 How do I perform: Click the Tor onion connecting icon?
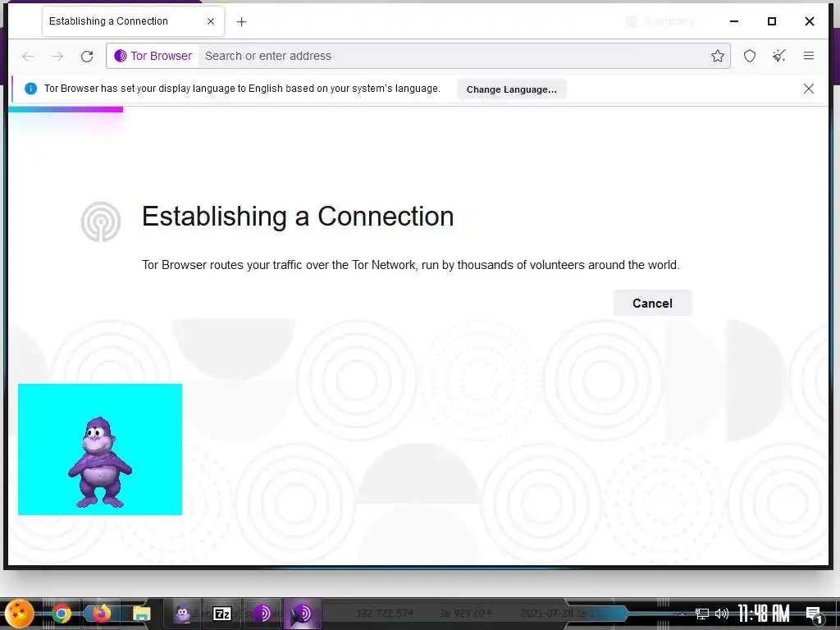(x=101, y=221)
